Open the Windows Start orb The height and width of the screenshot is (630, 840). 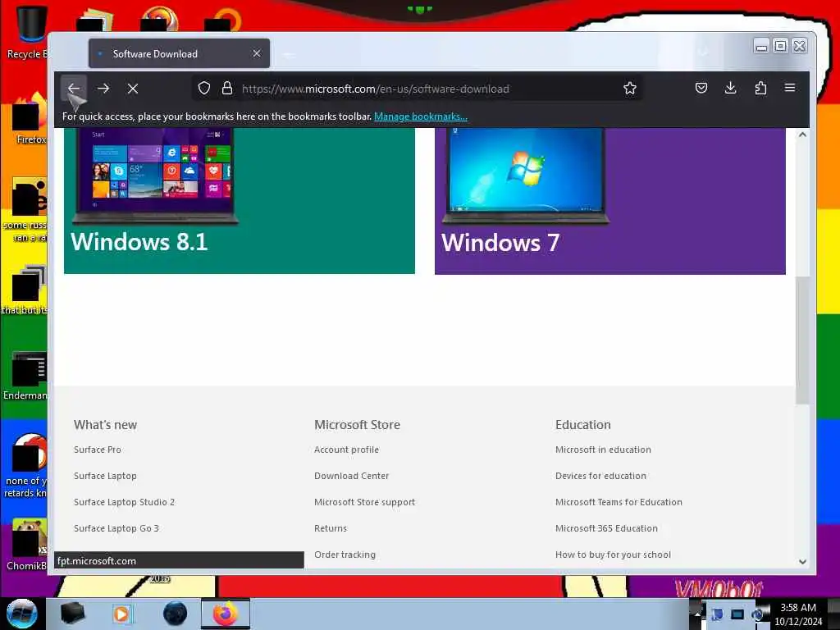coord(22,614)
